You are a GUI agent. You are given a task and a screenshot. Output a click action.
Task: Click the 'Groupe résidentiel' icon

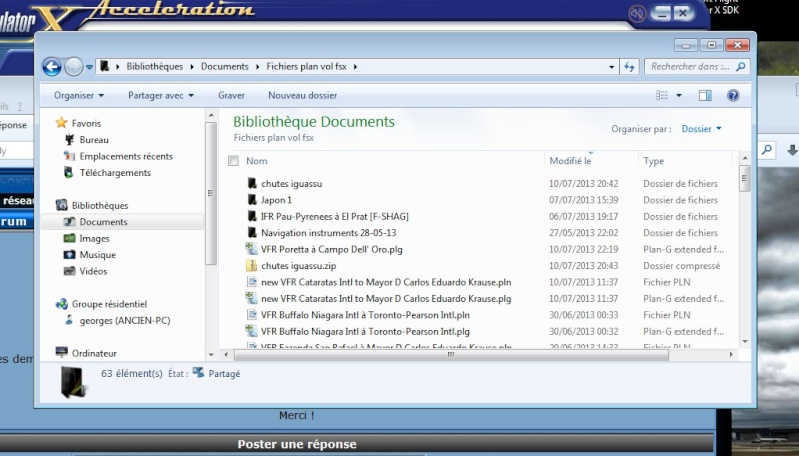(62, 304)
